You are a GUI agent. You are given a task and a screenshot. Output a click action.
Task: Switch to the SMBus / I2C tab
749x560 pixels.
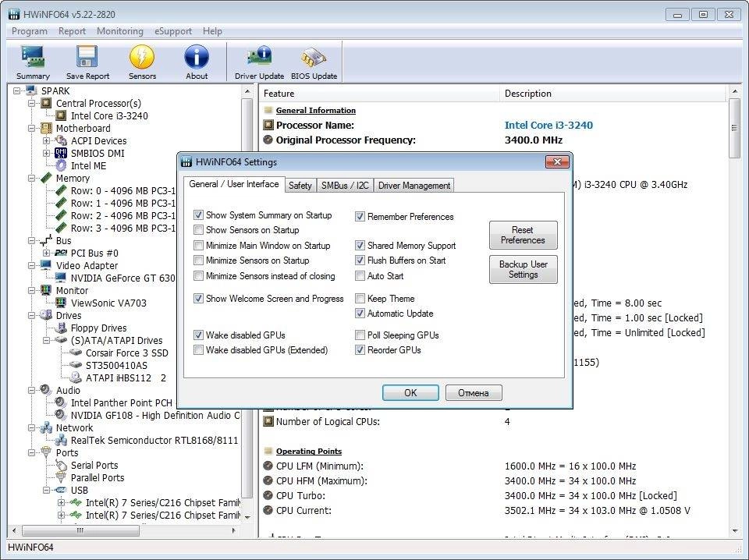pos(345,185)
